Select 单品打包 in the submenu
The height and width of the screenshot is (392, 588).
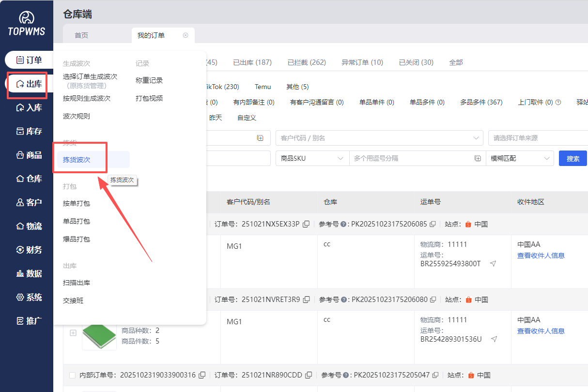[x=77, y=221]
